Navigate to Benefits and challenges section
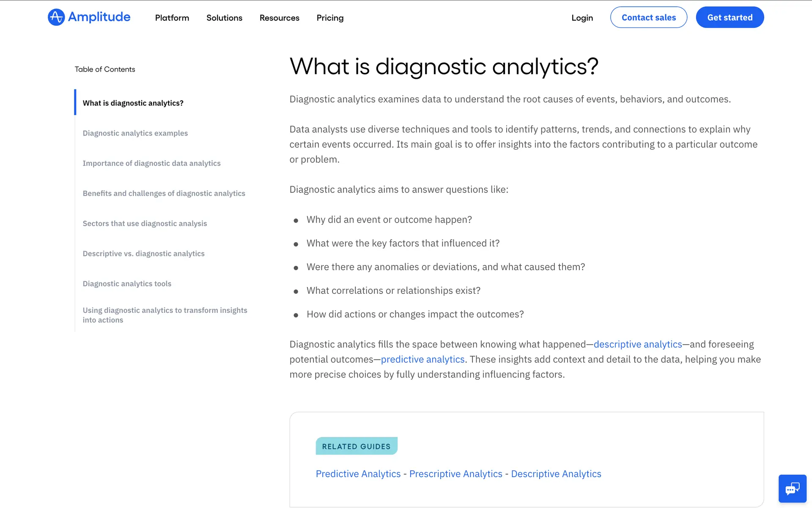This screenshot has width=812, height=508. pyautogui.click(x=164, y=193)
